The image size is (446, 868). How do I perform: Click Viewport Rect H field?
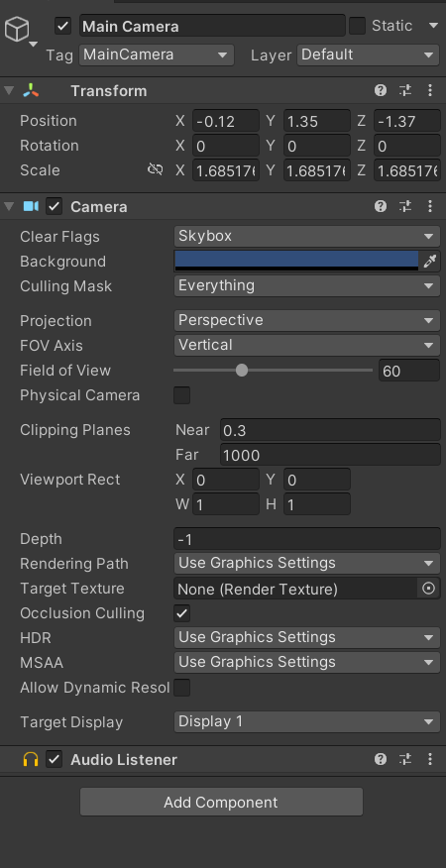317,504
